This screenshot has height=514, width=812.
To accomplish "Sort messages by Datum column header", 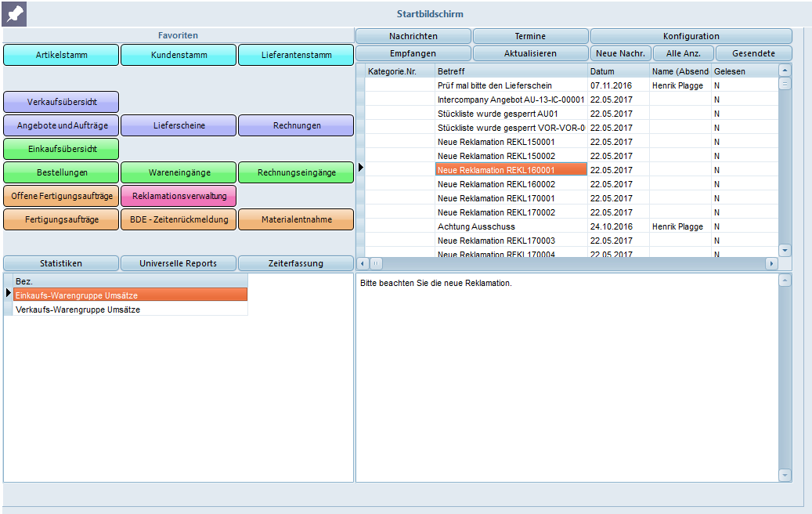I will click(x=618, y=71).
